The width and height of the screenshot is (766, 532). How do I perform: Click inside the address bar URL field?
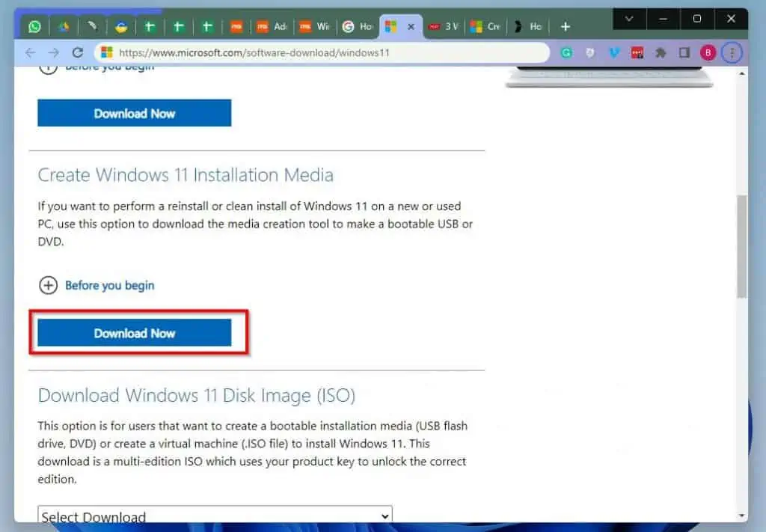click(299, 52)
